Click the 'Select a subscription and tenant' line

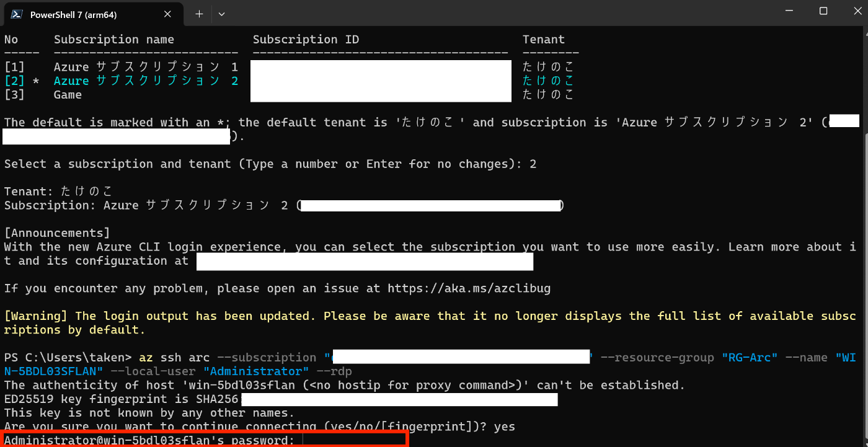[x=270, y=164]
